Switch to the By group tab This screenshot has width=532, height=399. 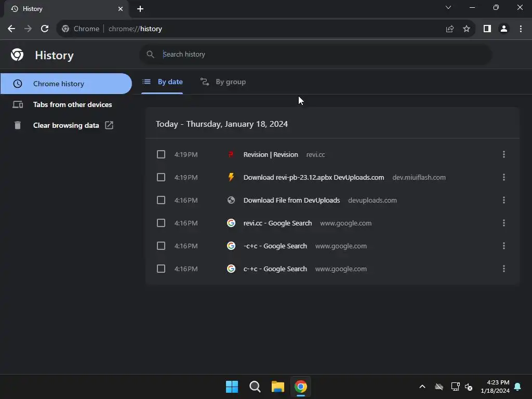pos(222,82)
